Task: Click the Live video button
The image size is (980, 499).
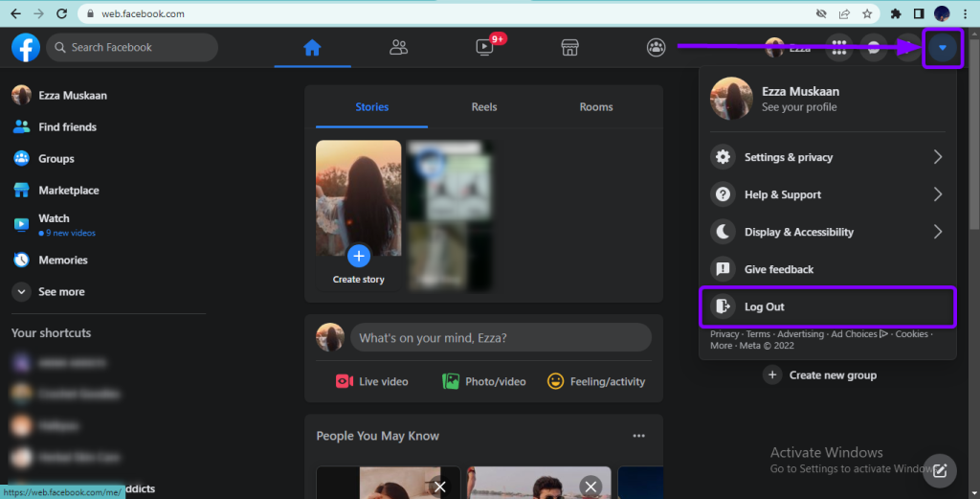Action: click(372, 381)
